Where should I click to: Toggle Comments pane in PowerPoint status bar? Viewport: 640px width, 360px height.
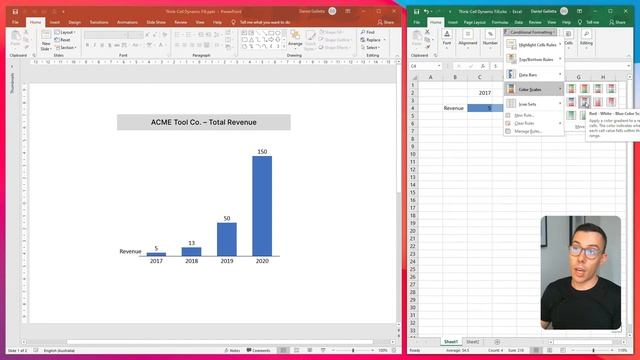[x=258, y=351]
